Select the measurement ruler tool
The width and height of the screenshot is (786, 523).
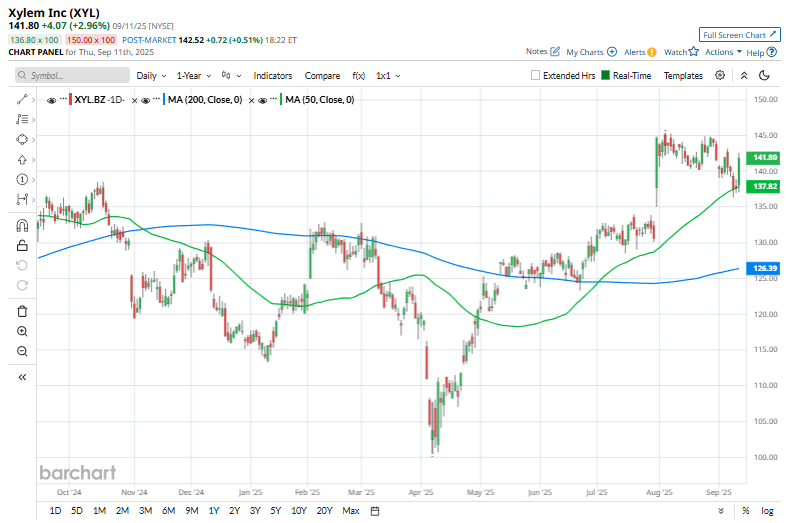(x=22, y=200)
